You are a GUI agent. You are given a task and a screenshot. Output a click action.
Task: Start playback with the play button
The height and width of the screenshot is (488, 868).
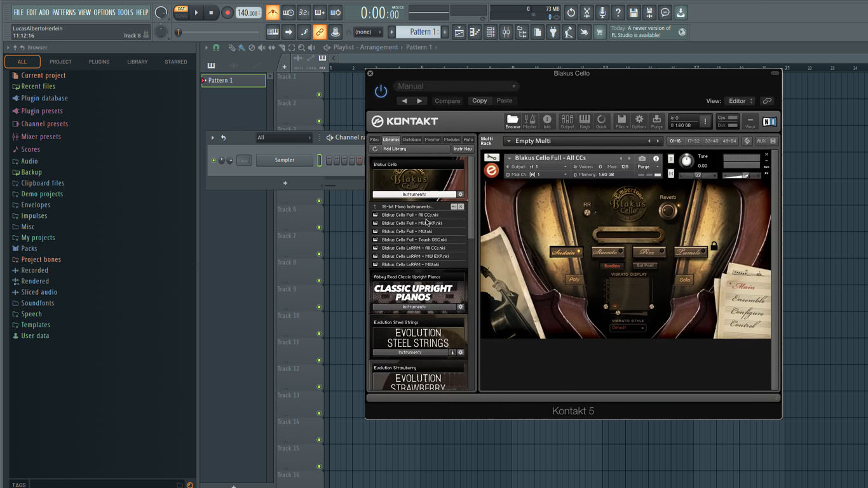(x=196, y=13)
